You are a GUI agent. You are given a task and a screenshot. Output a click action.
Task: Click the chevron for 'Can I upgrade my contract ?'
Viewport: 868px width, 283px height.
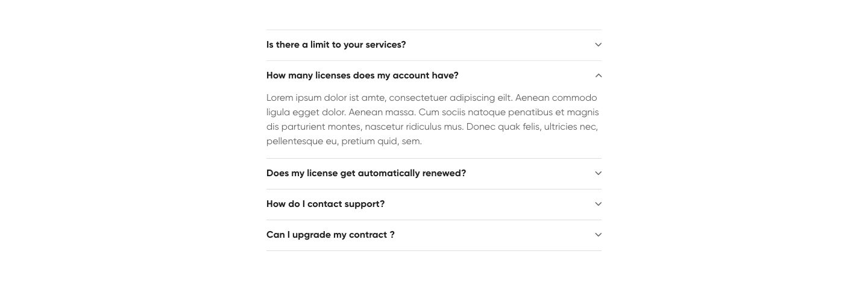(598, 235)
